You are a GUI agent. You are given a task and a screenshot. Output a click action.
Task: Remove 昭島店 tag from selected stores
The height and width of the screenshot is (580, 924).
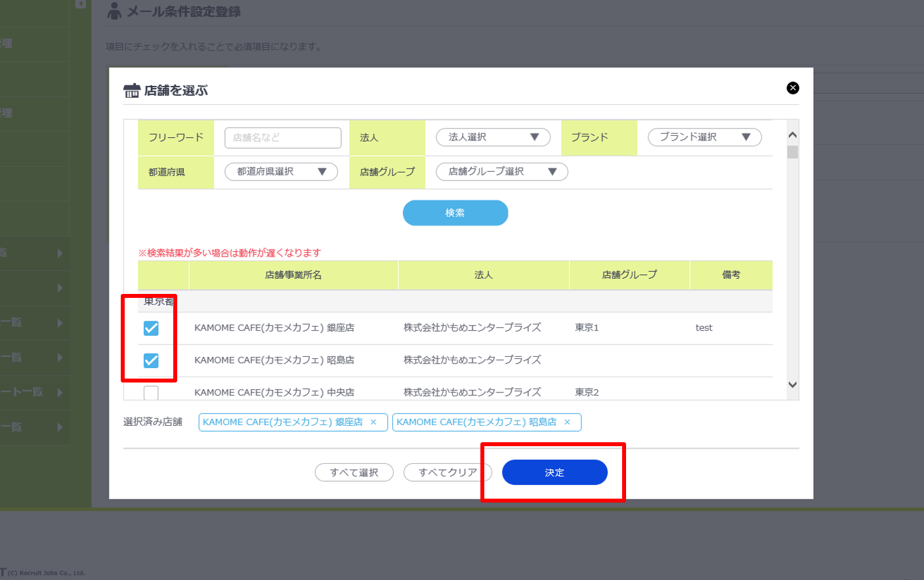tap(567, 423)
